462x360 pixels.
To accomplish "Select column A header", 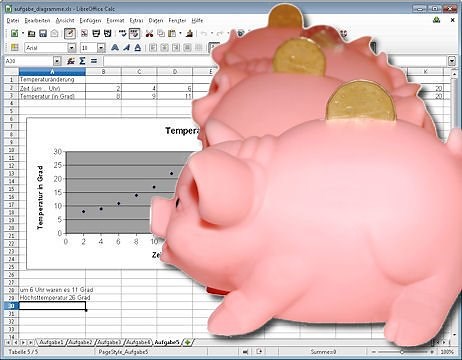I will [52, 72].
